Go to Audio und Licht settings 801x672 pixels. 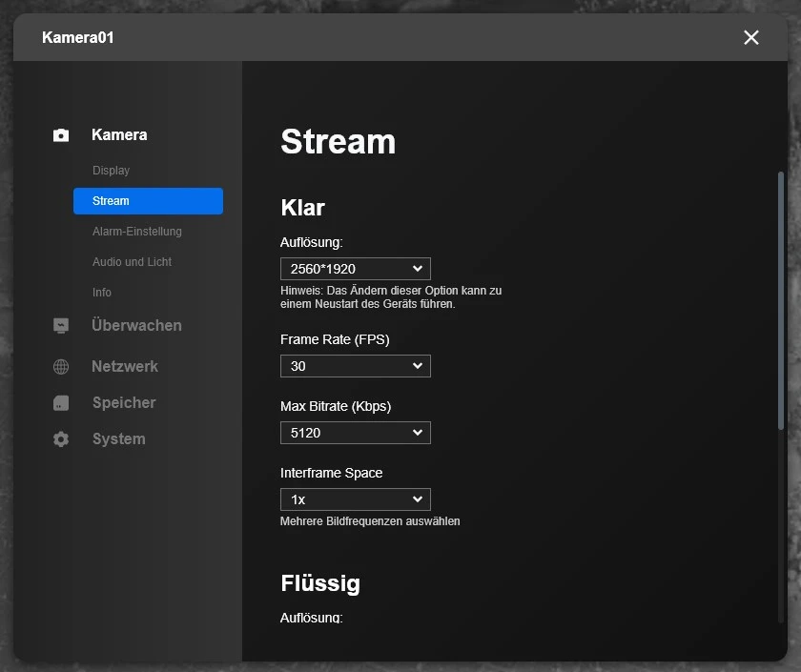tap(132, 262)
